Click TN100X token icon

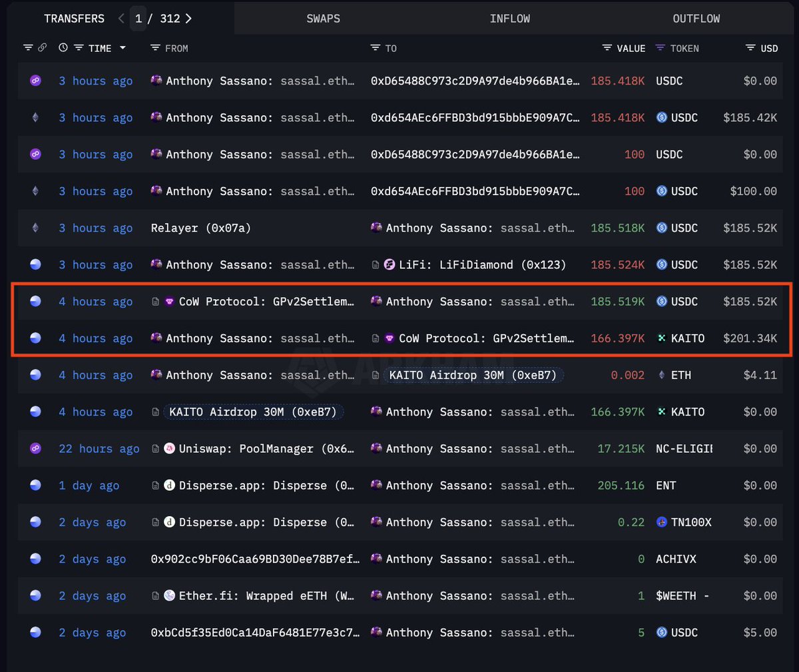661,522
